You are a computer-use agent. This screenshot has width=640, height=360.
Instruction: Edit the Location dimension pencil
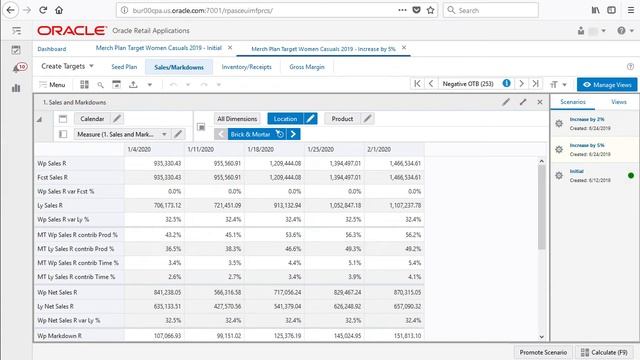311,119
